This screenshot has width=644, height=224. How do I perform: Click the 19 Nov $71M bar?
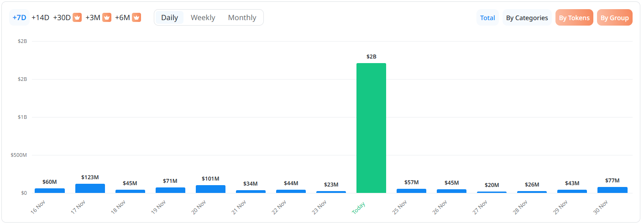(170, 190)
